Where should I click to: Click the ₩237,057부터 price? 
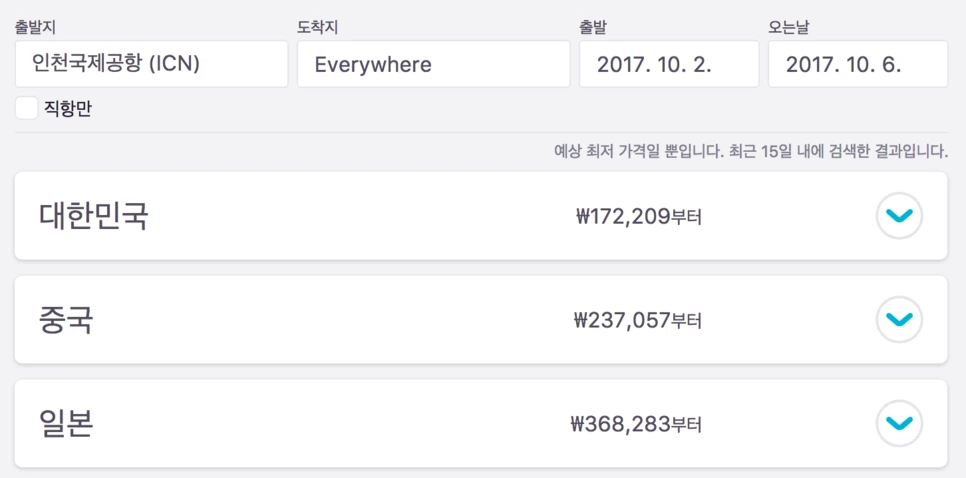click(638, 320)
